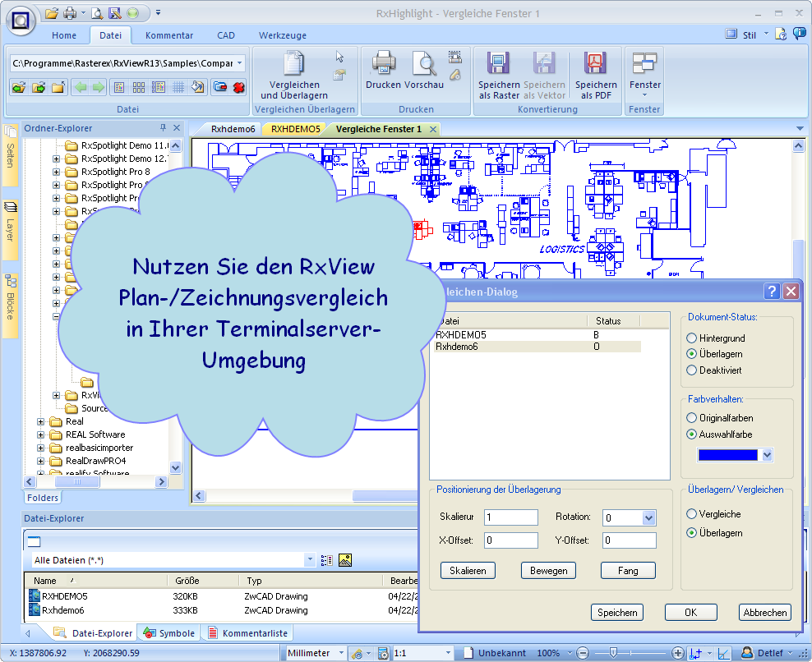Image resolution: width=812 pixels, height=662 pixels.
Task: Click the Vergleichen und Überlagern icon
Action: [293, 64]
